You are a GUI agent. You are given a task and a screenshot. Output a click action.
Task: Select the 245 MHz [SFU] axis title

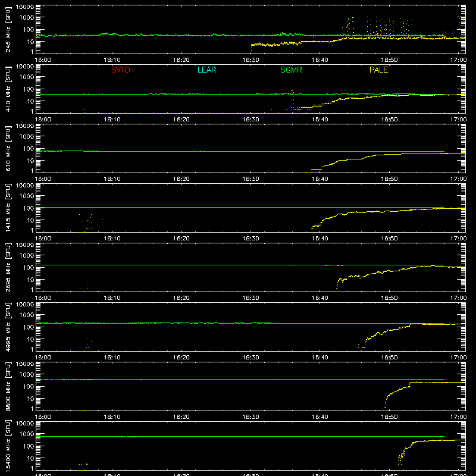pyautogui.click(x=8, y=30)
